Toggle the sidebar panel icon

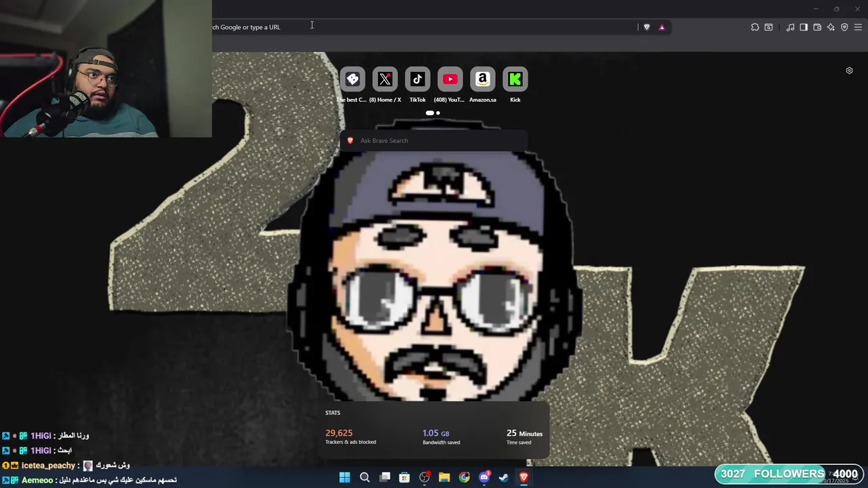point(804,27)
